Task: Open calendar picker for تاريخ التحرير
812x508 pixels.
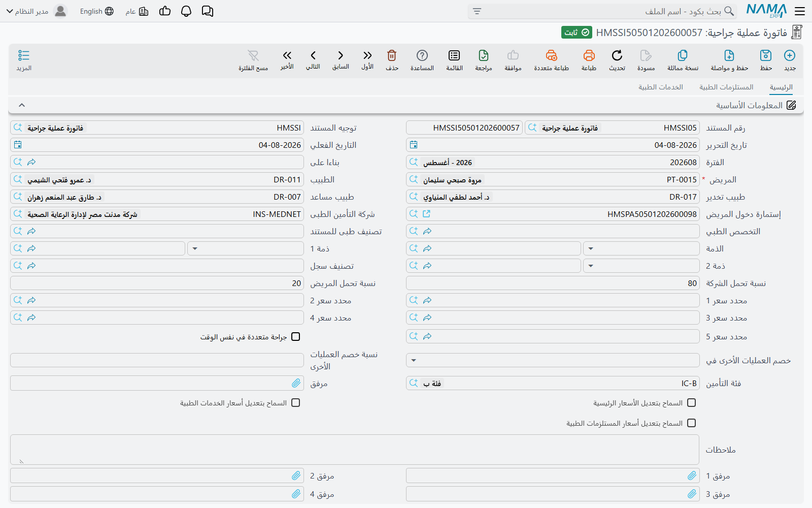Action: 414,145
